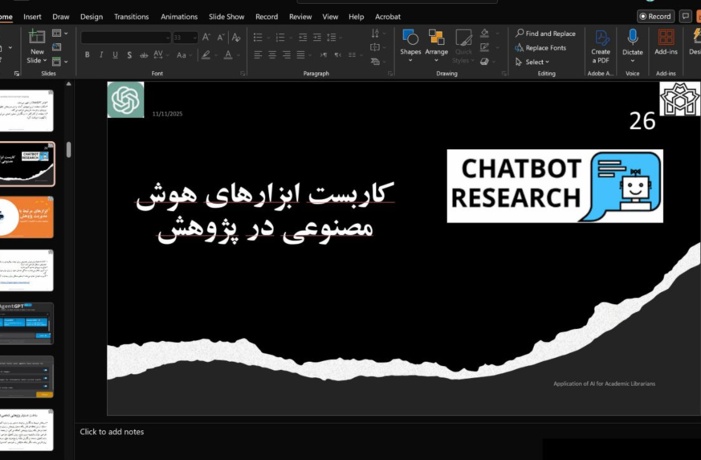Open the Arrange menu button
The height and width of the screenshot is (460, 701).
tap(436, 45)
